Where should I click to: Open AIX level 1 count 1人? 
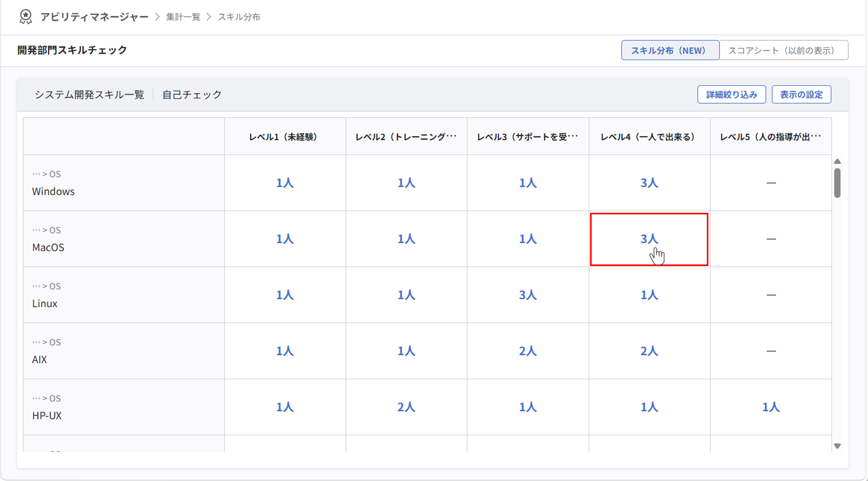point(285,351)
